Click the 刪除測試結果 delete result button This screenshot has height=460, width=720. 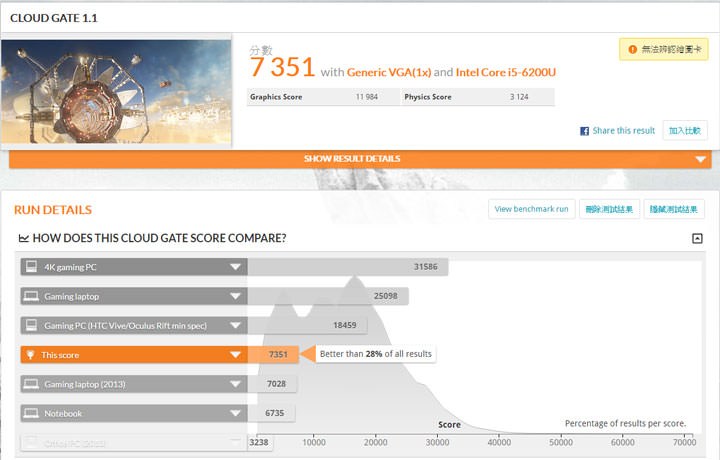click(607, 209)
